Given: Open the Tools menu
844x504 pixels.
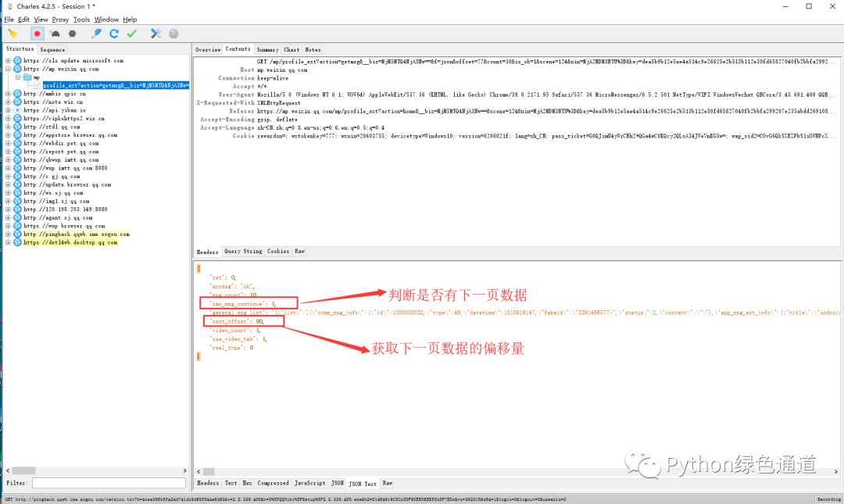Looking at the screenshot, I should point(81,20).
